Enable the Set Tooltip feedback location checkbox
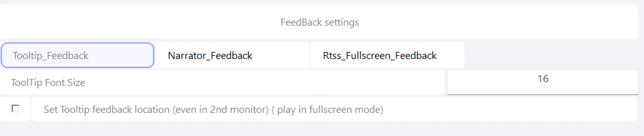The height and width of the screenshot is (136, 644). [x=15, y=109]
